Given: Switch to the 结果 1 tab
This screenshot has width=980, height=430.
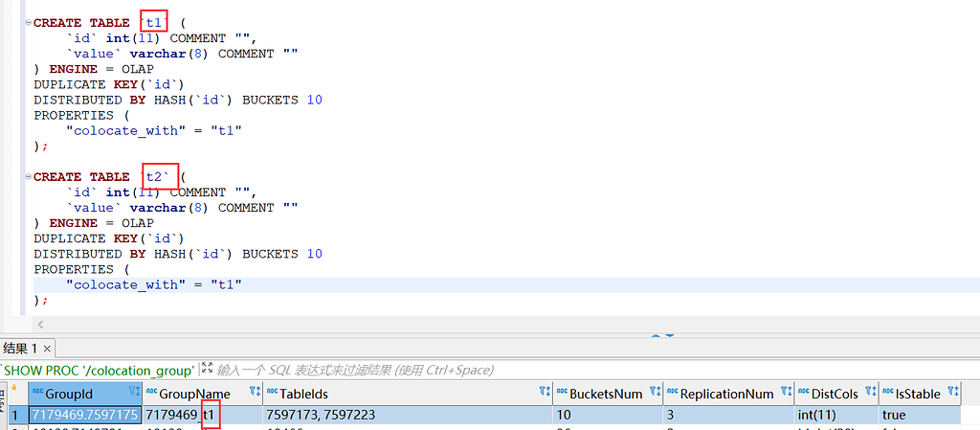Looking at the screenshot, I should (x=20, y=349).
